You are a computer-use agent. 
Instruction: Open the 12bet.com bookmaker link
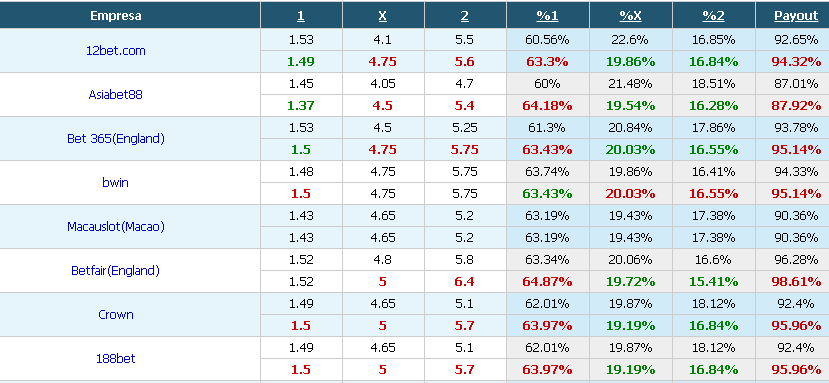tap(115, 51)
